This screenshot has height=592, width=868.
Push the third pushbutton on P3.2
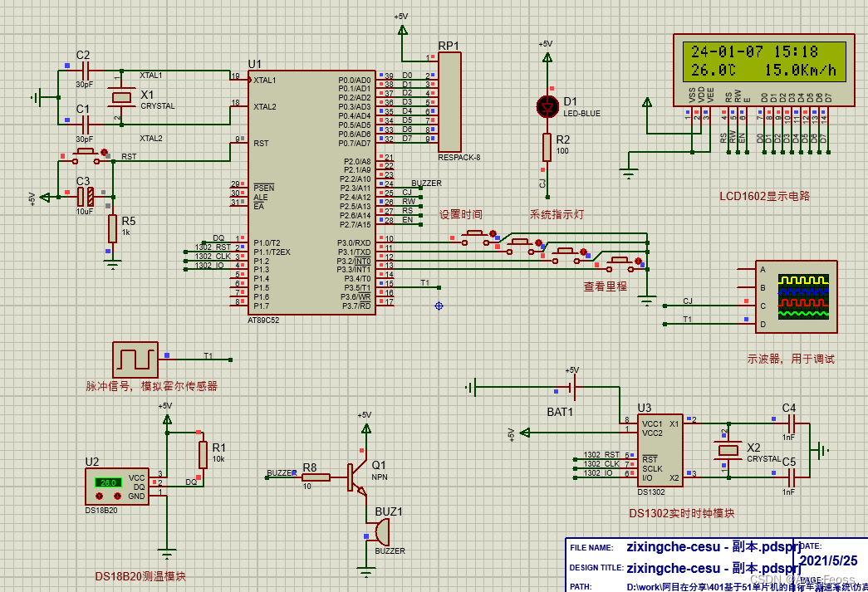[565, 255]
